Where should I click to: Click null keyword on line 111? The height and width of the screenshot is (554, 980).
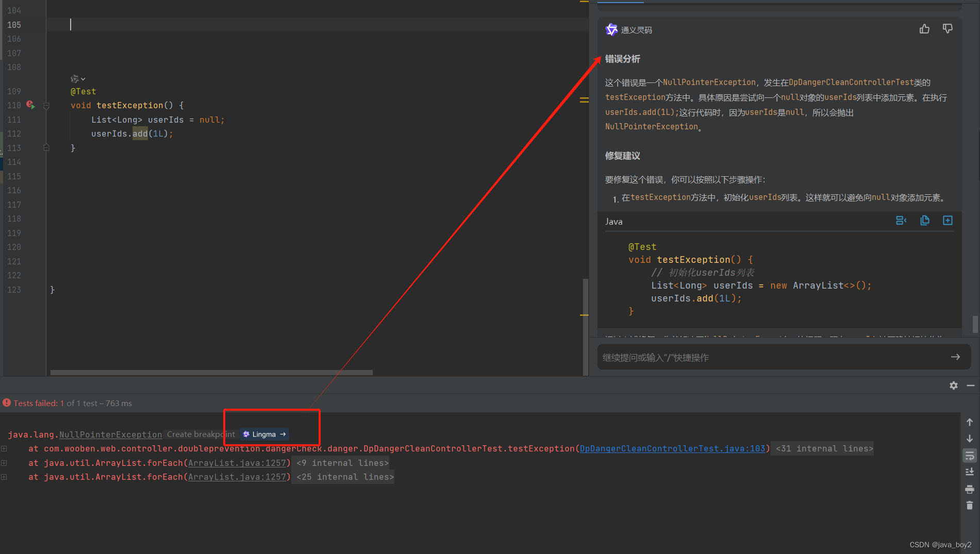[x=210, y=120]
